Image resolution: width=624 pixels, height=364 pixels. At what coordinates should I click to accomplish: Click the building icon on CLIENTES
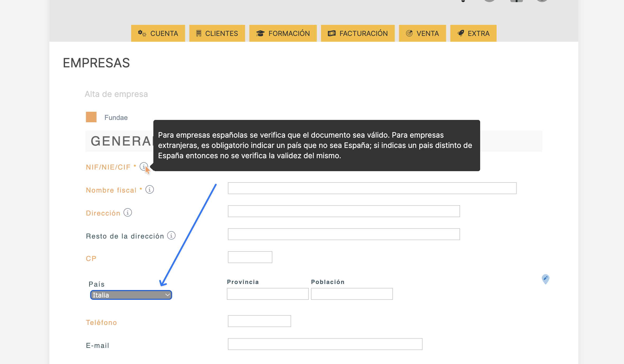pyautogui.click(x=199, y=33)
